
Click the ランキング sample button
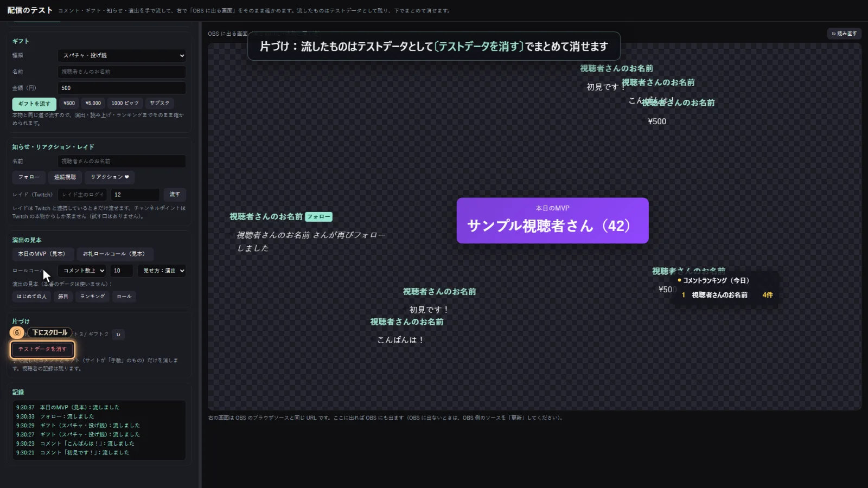pyautogui.click(x=93, y=297)
